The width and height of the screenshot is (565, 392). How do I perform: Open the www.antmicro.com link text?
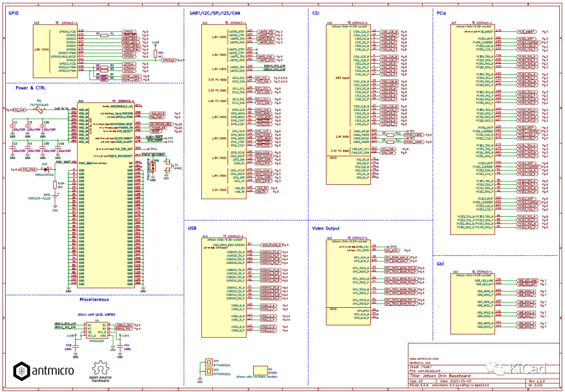(424, 359)
